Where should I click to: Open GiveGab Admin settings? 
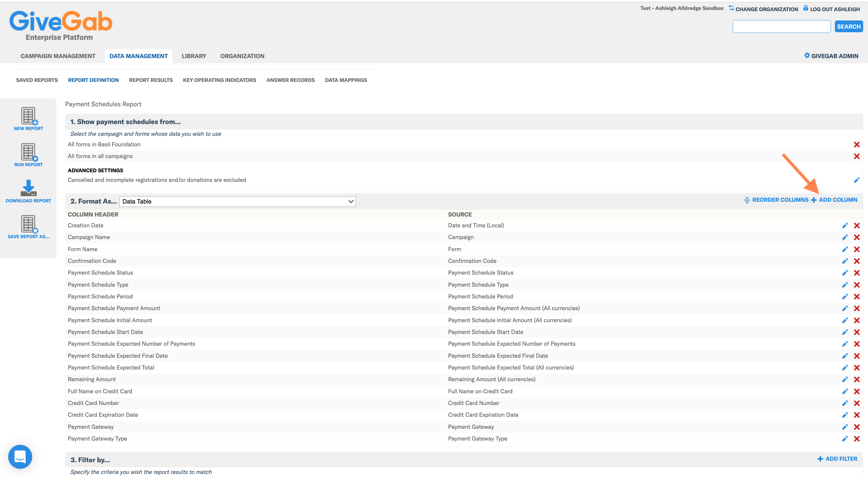[831, 56]
